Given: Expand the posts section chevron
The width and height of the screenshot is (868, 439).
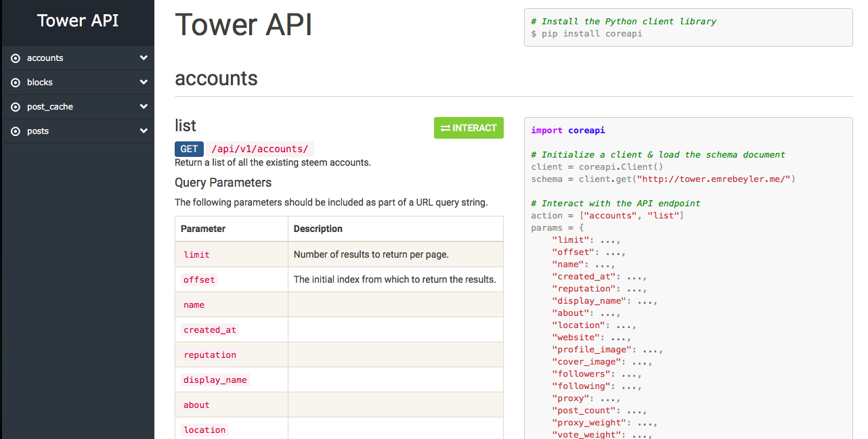Looking at the screenshot, I should pos(144,131).
